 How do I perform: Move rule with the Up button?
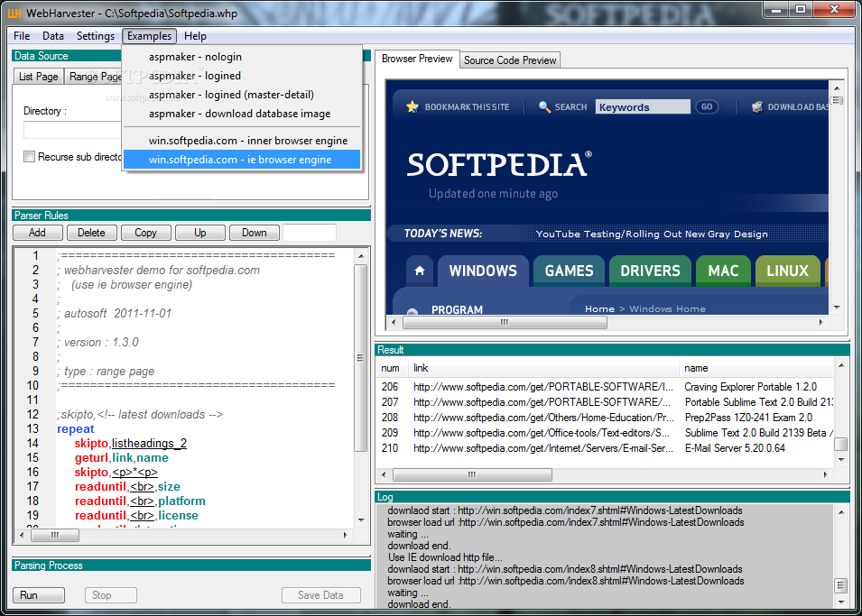(200, 233)
